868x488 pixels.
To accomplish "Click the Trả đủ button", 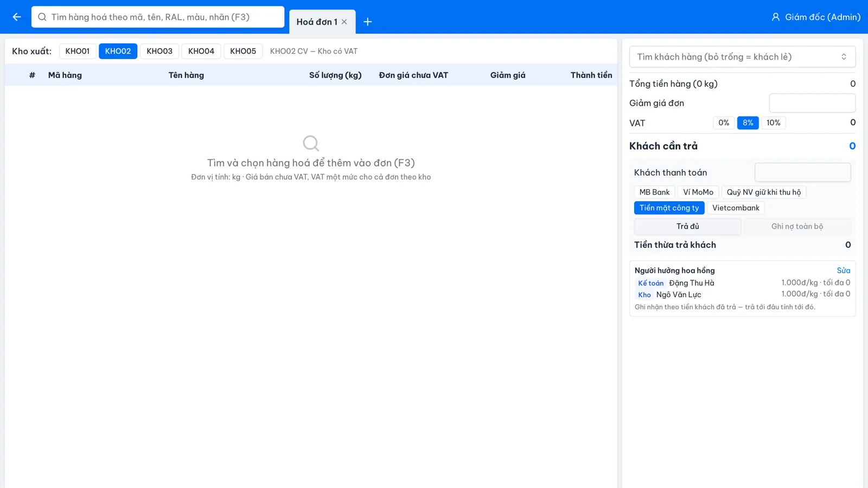I will (687, 226).
